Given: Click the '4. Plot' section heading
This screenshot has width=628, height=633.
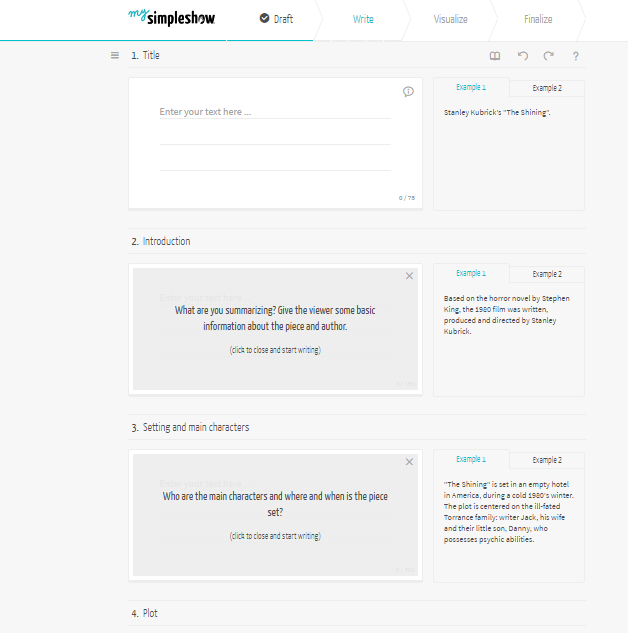Looking at the screenshot, I should click(x=145, y=613).
